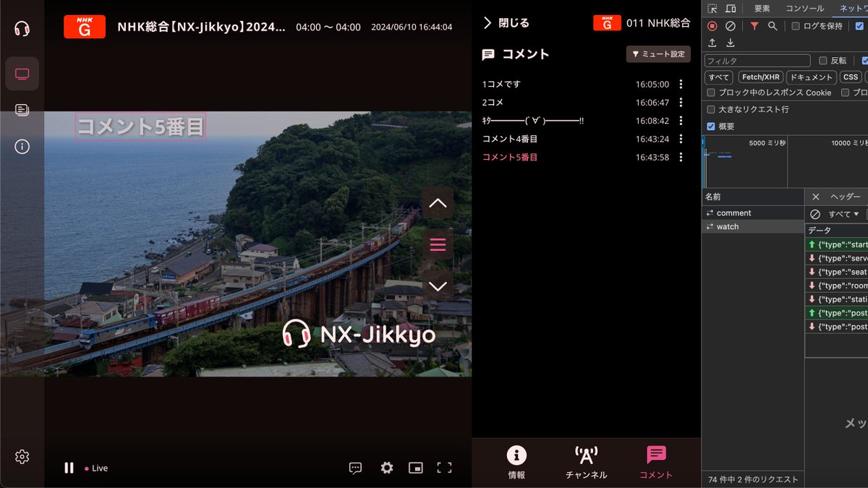Check ブロック中のレスポンス Cookie checkbox

point(711,93)
